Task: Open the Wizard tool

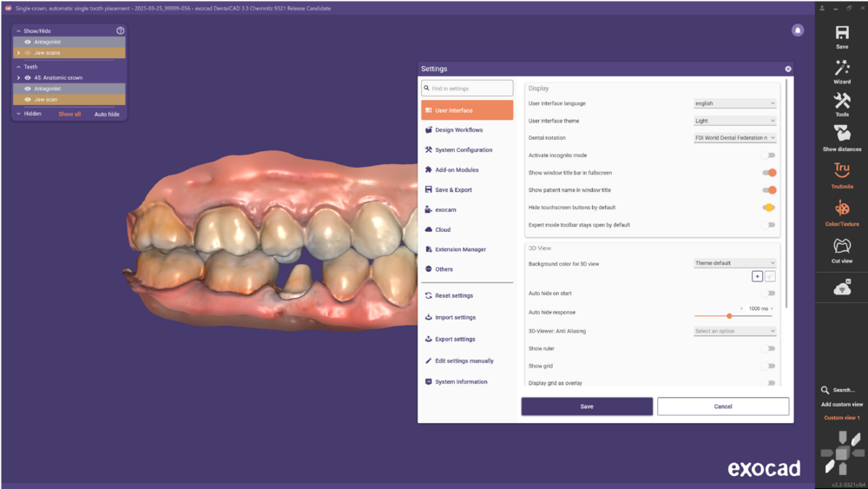Action: pyautogui.click(x=842, y=68)
